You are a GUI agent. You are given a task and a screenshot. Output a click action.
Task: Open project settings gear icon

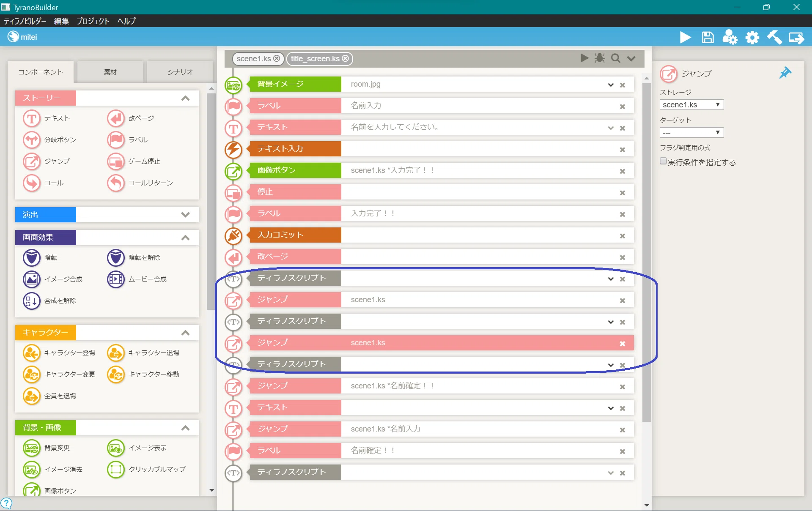click(752, 38)
